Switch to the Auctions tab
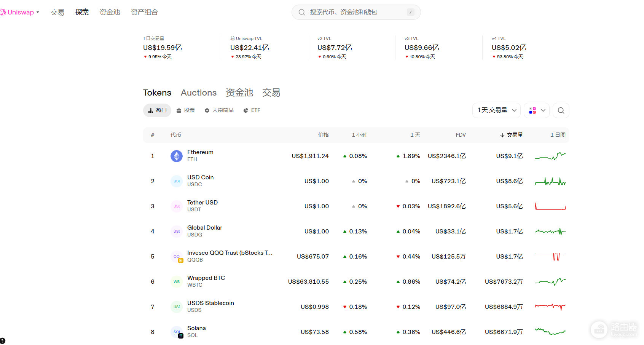Screen dimensions: 644x345 coord(199,93)
